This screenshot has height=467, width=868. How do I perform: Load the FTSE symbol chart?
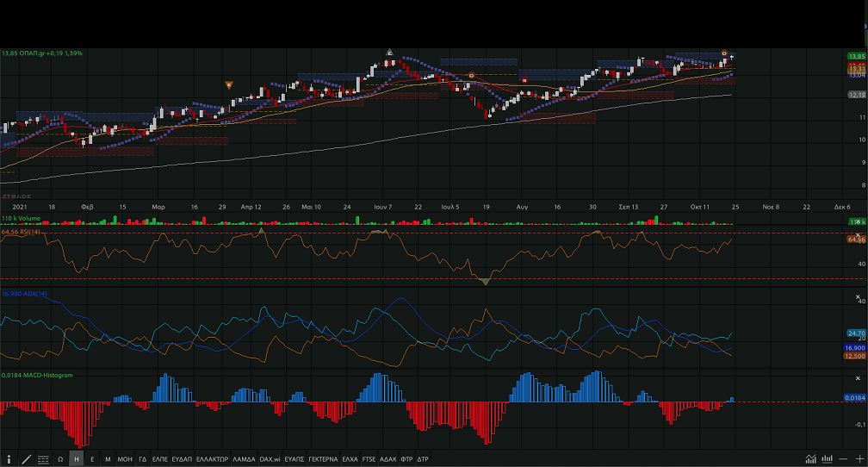[x=369, y=459]
